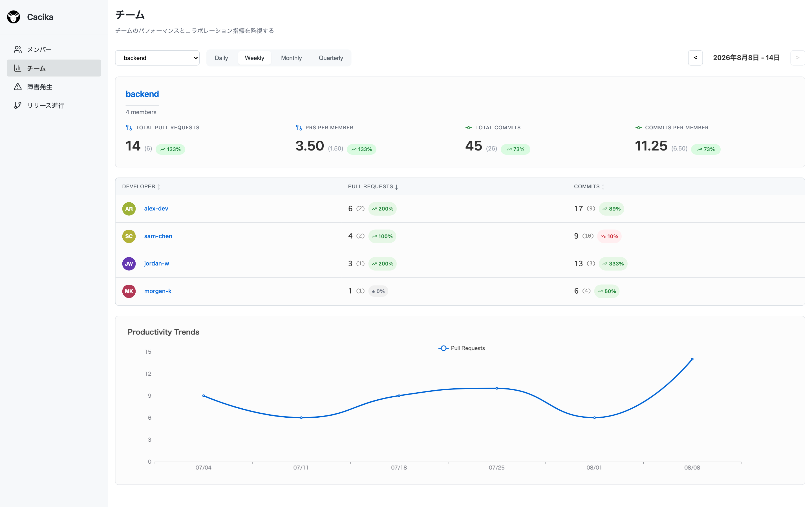Screen dimensions: 812x507
Task: Switch to the Daily period tab
Action: tap(221, 58)
